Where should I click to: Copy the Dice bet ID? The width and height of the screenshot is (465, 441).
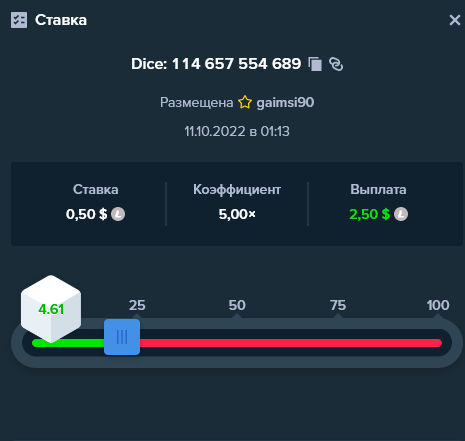pyautogui.click(x=315, y=64)
